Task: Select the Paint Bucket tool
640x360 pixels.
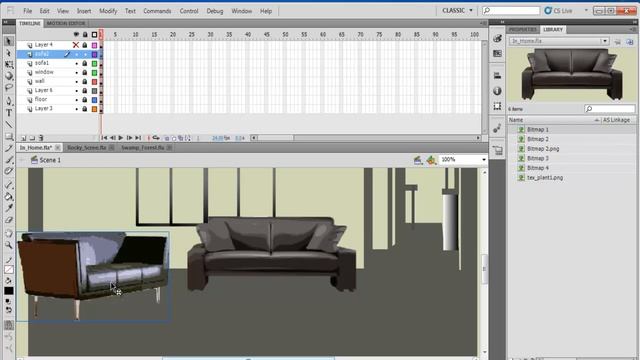Action: [9, 197]
